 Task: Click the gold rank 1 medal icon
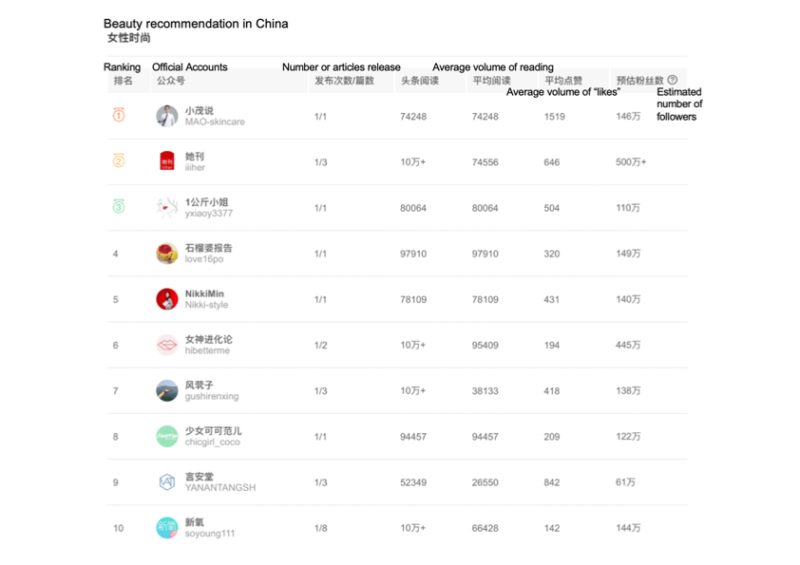point(118,116)
